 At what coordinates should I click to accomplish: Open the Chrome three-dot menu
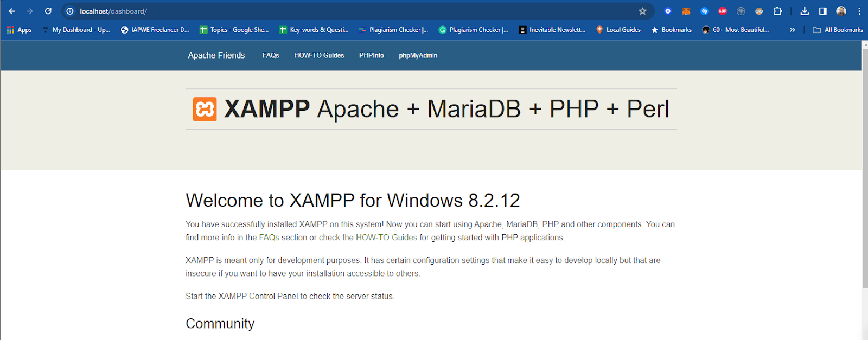[859, 11]
